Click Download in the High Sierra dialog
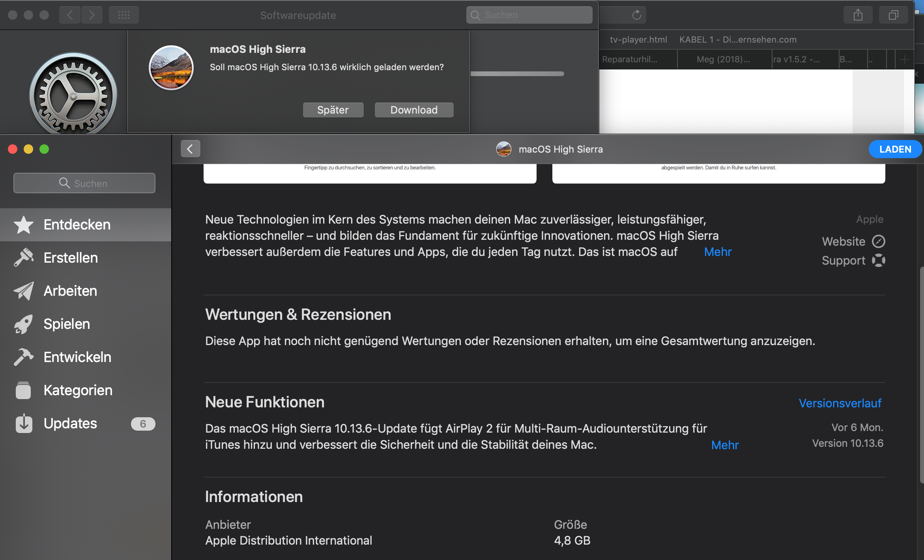This screenshot has height=560, width=924. 414,110
